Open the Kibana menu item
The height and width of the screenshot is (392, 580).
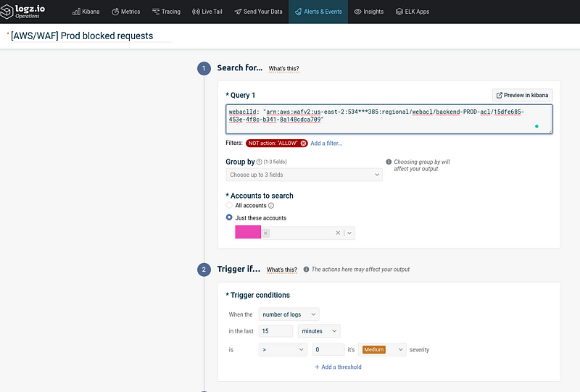(86, 12)
